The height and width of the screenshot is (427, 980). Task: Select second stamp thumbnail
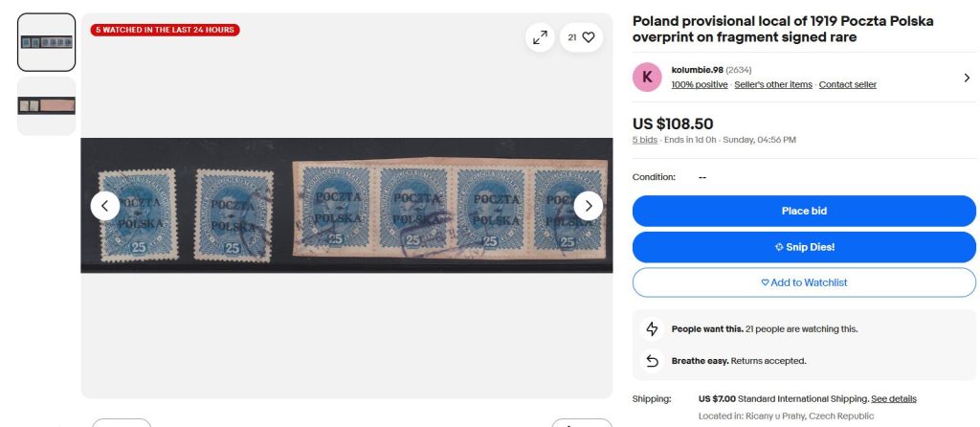(x=46, y=105)
